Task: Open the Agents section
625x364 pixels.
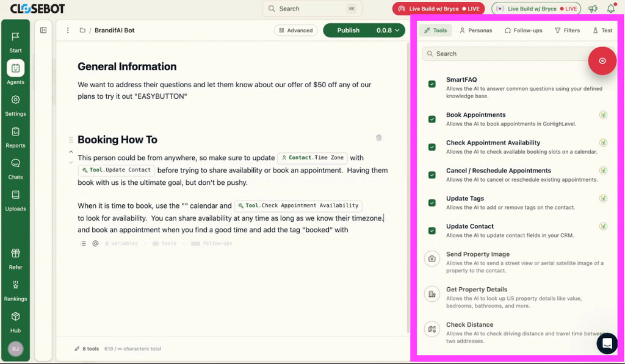Action: click(15, 73)
